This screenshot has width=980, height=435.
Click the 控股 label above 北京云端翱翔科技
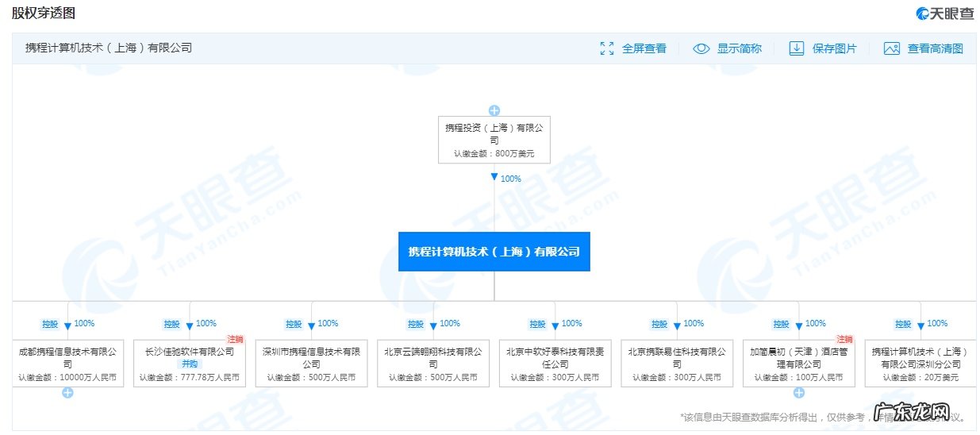(416, 324)
